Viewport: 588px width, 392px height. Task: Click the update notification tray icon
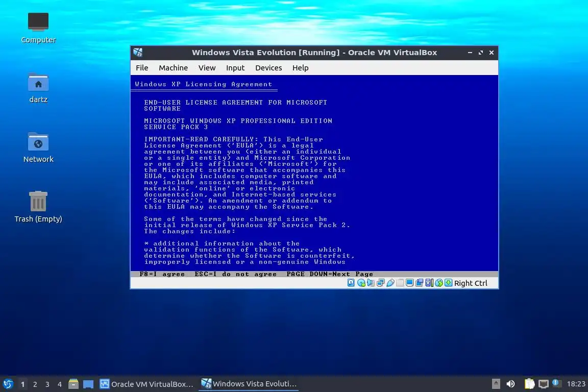tap(556, 383)
